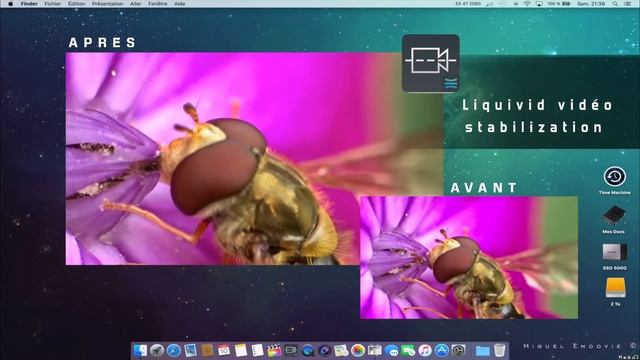Click the APRES label
The width and height of the screenshot is (640, 360).
click(102, 42)
